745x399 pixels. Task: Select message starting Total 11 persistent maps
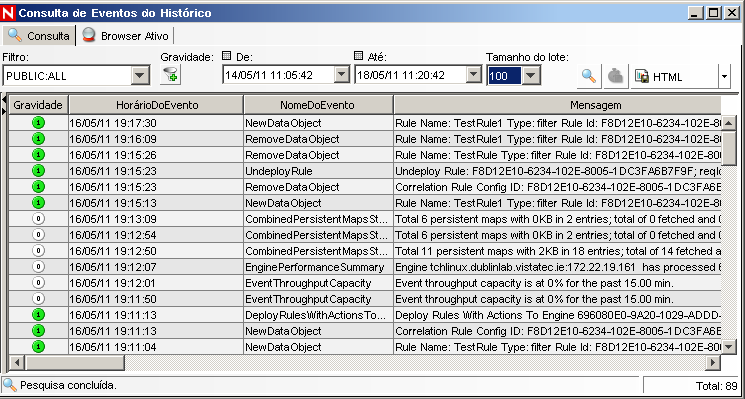(557, 251)
